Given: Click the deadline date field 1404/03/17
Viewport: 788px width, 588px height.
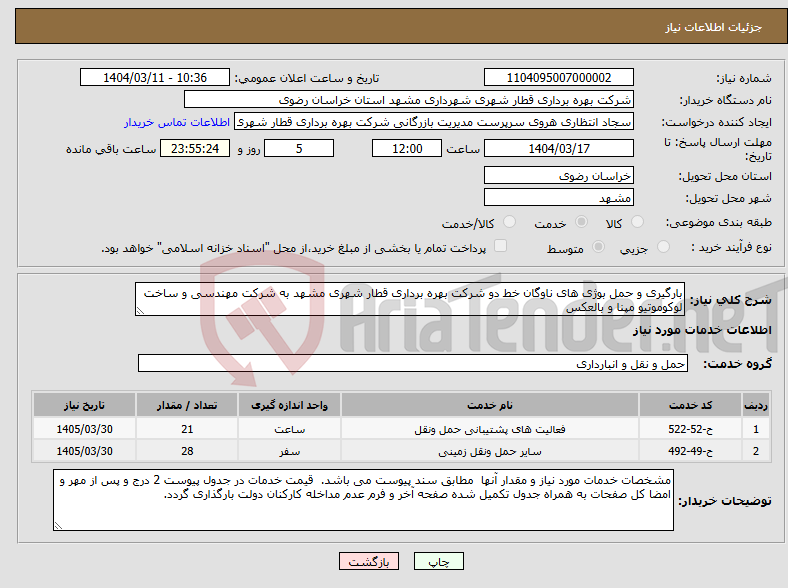Looking at the screenshot, I should (x=558, y=148).
